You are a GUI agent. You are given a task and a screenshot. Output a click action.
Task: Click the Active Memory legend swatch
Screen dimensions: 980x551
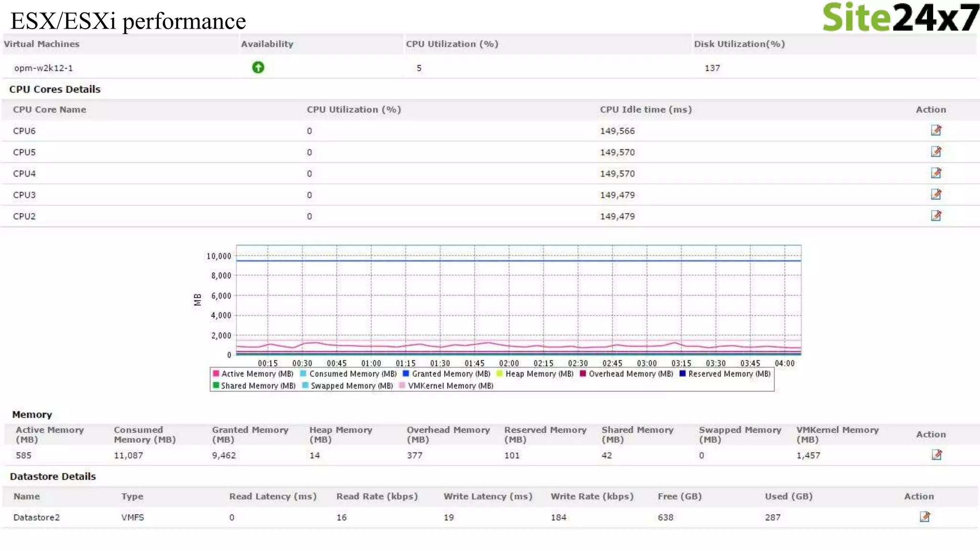216,374
